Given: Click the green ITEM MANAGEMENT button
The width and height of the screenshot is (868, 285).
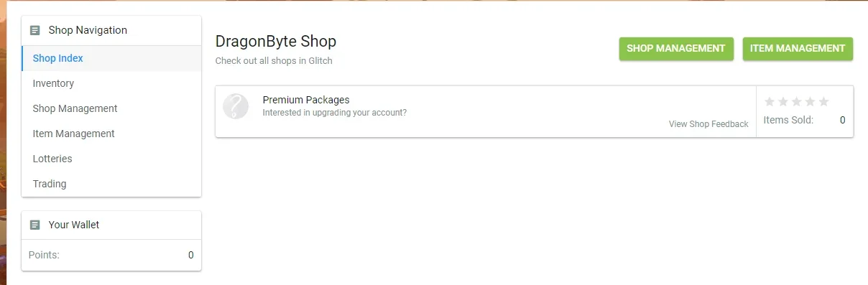Looking at the screenshot, I should 798,49.
